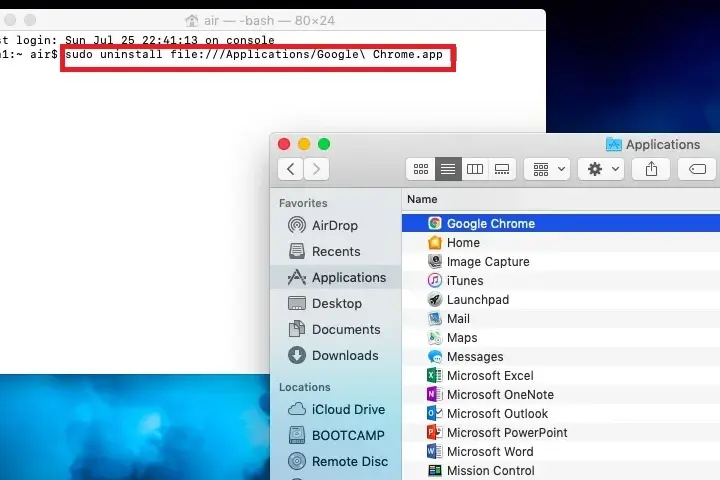The image size is (720, 480).
Task: Open Desktop folder in sidebar
Action: tap(337, 304)
